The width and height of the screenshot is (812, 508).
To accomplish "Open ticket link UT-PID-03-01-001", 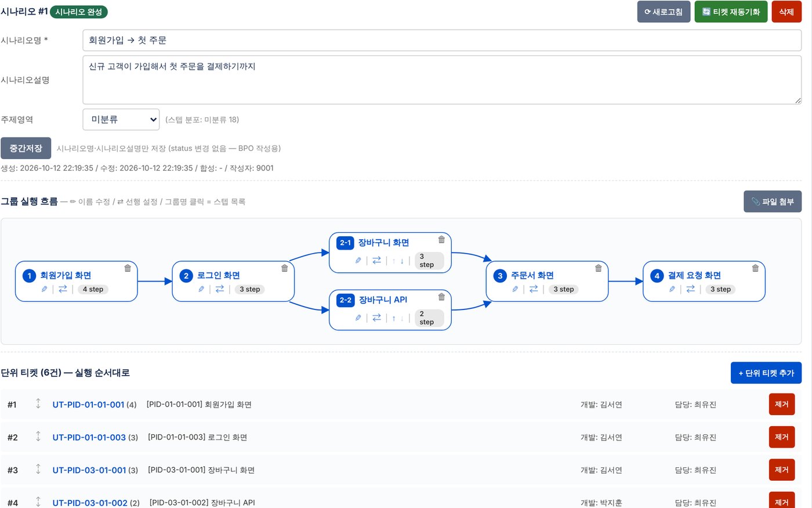I will tap(89, 470).
